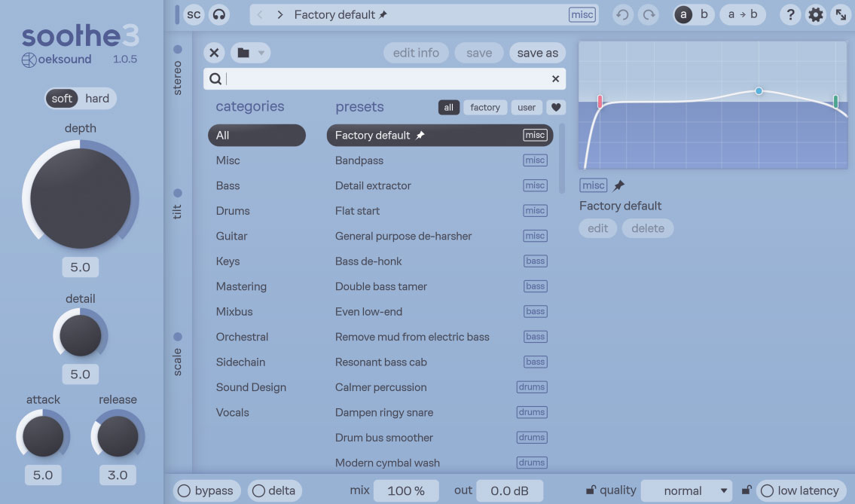Click the redo arrow icon

(649, 15)
